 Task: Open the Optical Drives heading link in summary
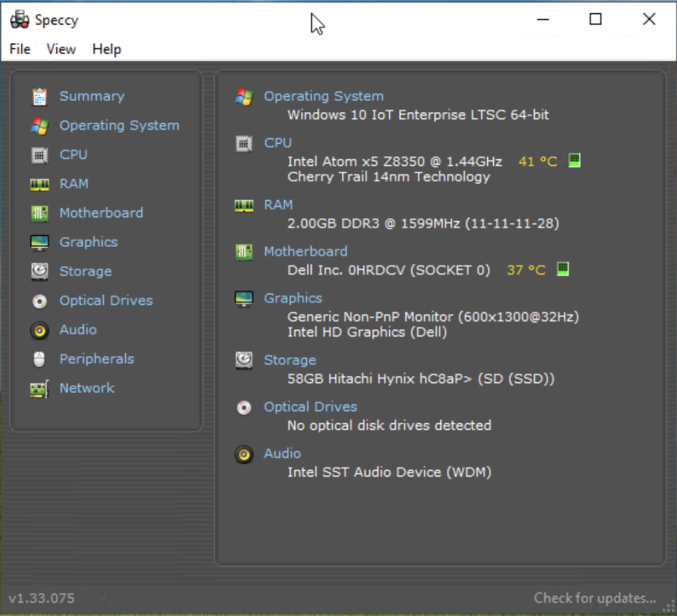311,407
